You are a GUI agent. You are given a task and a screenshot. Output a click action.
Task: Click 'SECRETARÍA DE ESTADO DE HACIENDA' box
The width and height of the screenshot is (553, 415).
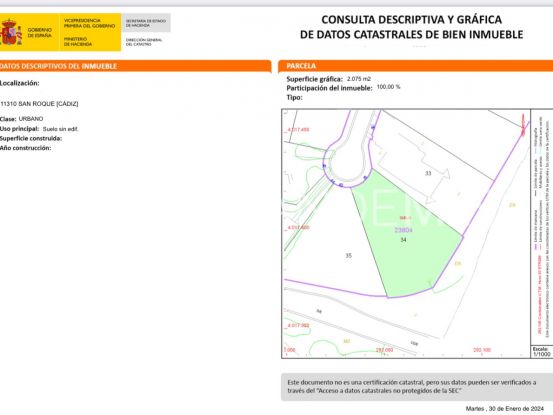point(146,23)
